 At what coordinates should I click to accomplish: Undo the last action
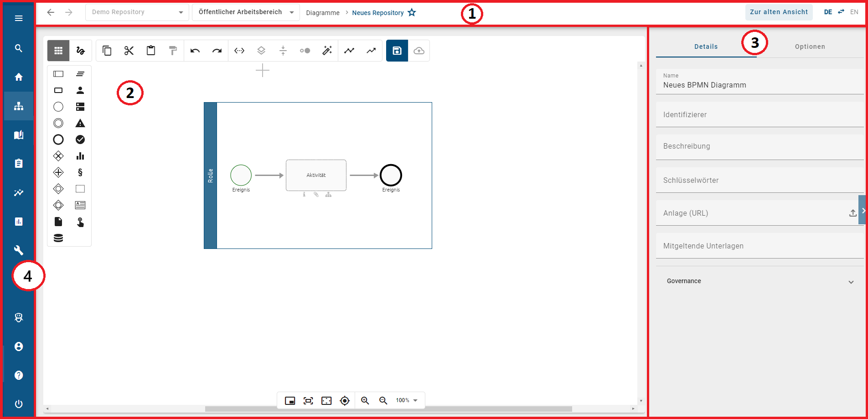[195, 51]
